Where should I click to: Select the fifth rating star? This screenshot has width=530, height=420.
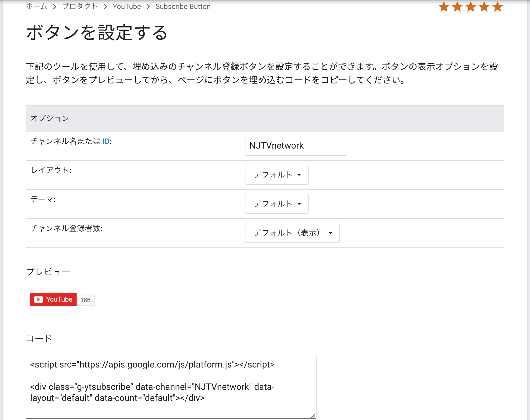tap(498, 6)
